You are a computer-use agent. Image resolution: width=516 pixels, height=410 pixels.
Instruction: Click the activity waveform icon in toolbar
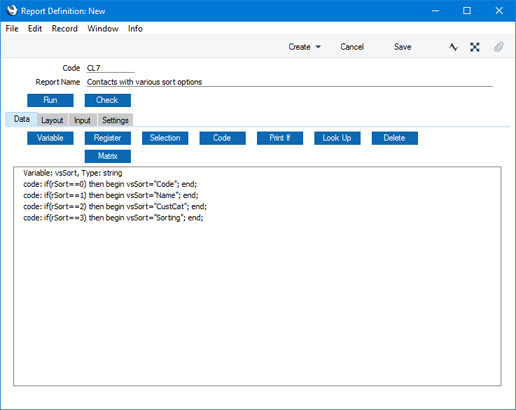453,47
